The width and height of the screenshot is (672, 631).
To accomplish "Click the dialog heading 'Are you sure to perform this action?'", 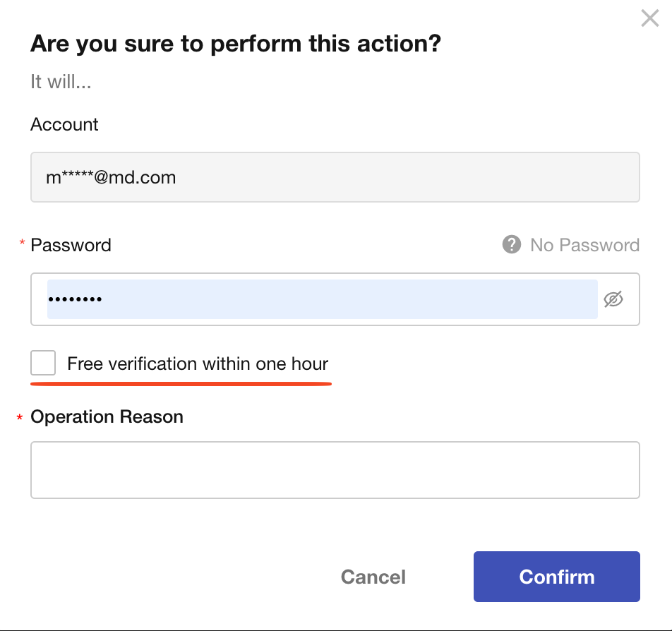I will pos(236,44).
